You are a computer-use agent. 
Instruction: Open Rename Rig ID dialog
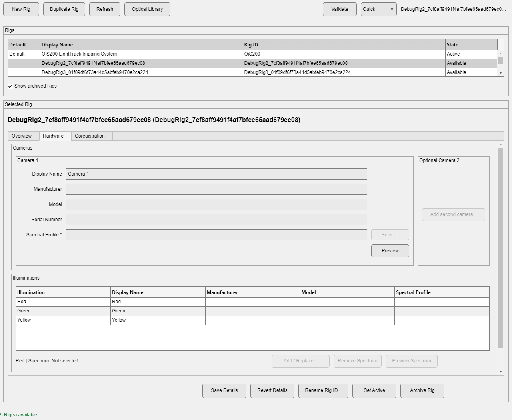[x=323, y=391]
